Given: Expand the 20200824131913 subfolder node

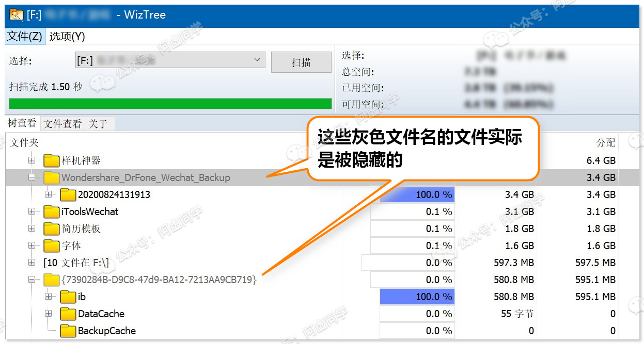Looking at the screenshot, I should pyautogui.click(x=49, y=194).
